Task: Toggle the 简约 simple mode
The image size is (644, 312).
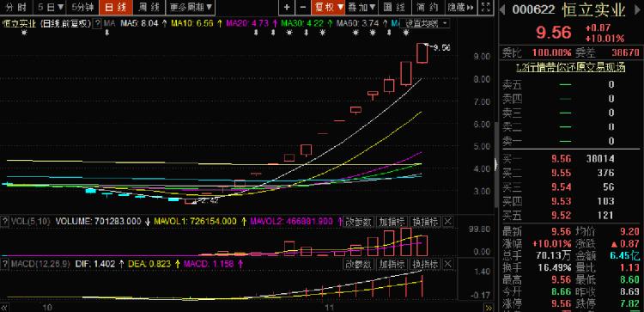Action: coord(427,7)
